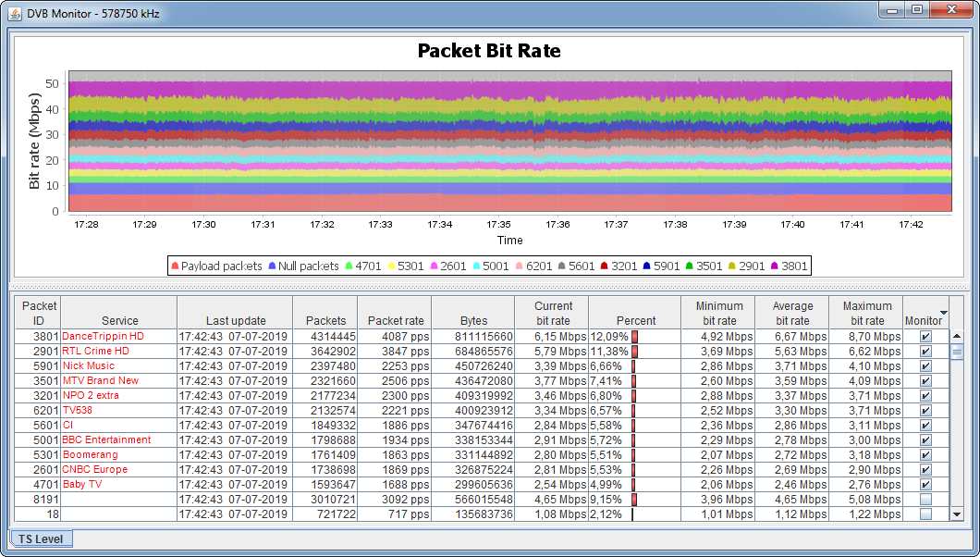The width and height of the screenshot is (980, 557).
Task: Click the Payload packets legend marker
Action: click(175, 266)
